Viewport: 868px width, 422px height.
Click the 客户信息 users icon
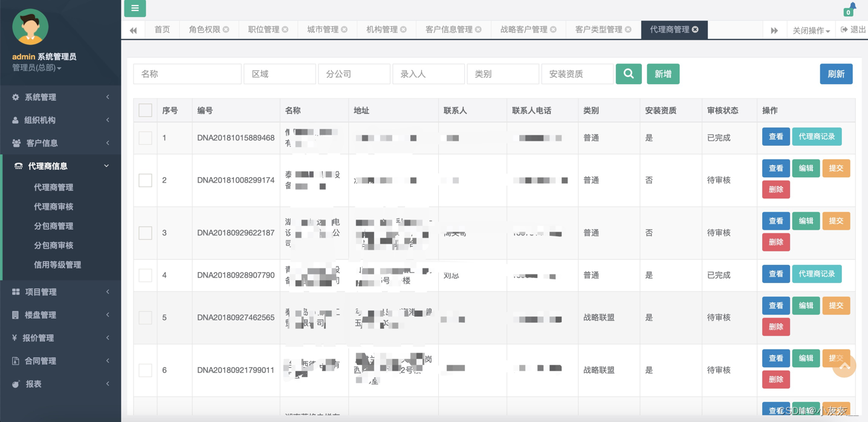(x=16, y=143)
